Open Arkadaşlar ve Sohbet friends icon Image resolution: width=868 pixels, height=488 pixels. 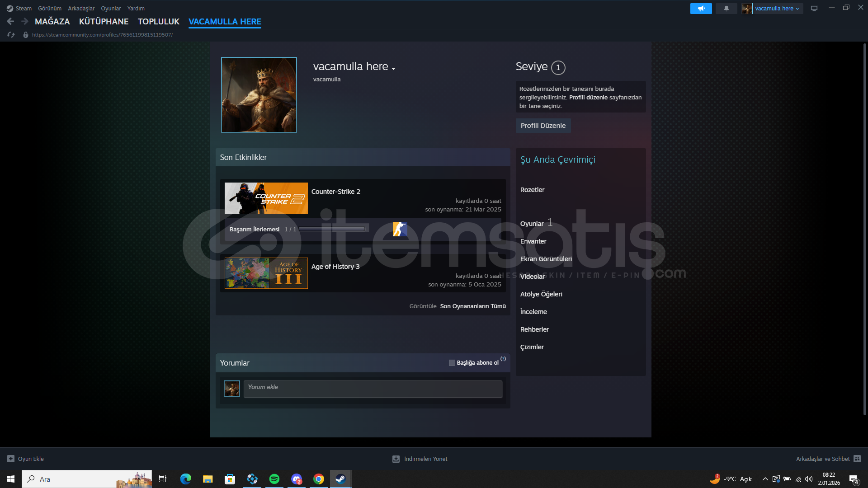click(857, 459)
